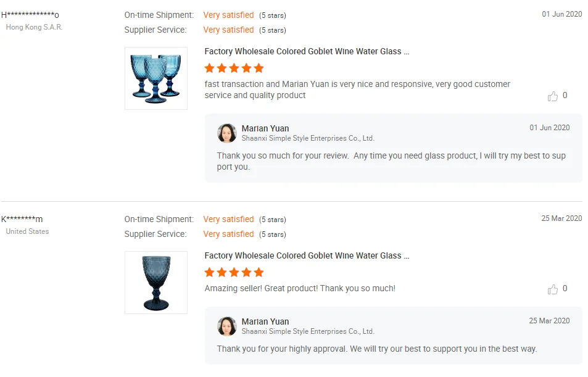Screen dimensions: 588x377
Task: Click reviewer name H*************o
Action: pyautogui.click(x=30, y=15)
